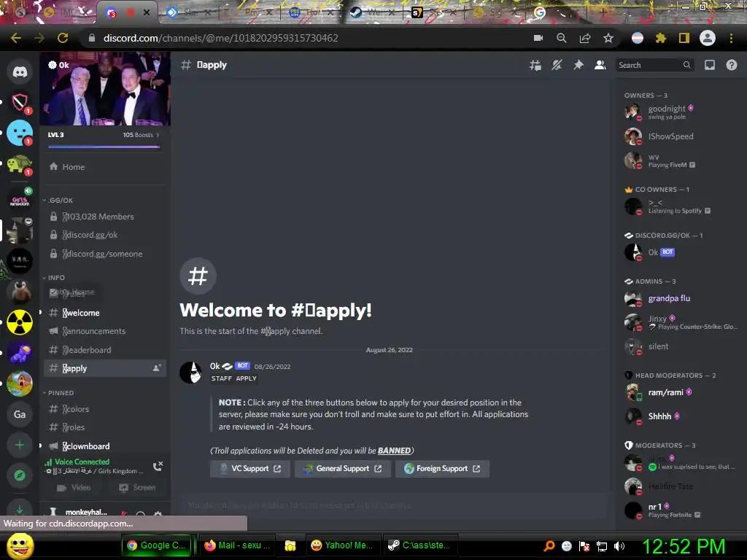The image size is (747, 560).
Task: Open the blue face server icon
Action: pos(20,133)
